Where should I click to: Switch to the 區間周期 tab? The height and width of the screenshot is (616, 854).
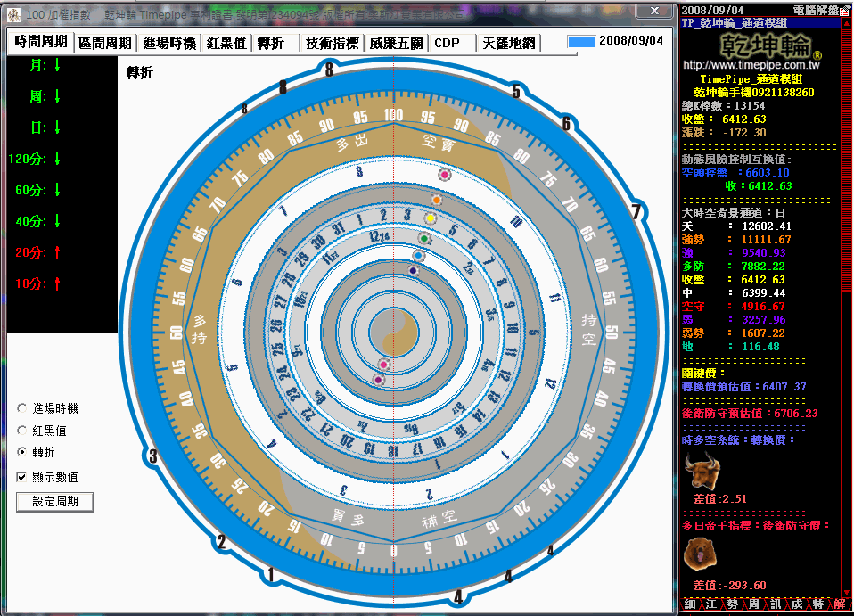[105, 43]
